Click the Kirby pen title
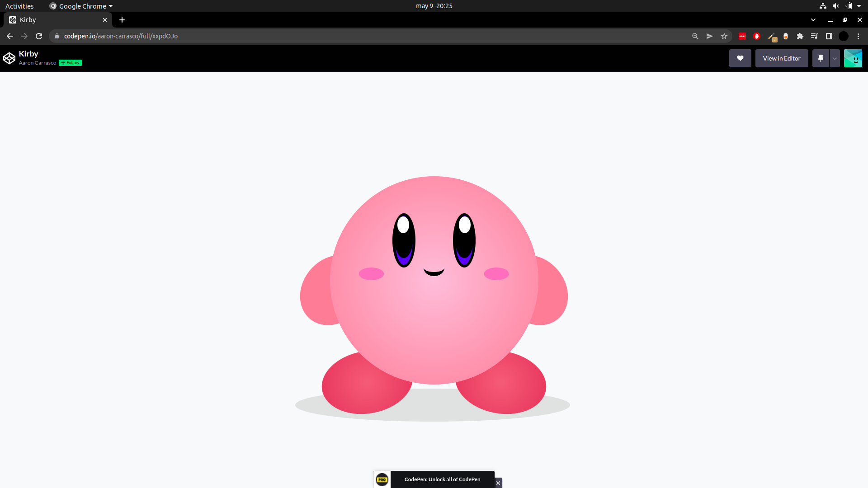The image size is (868, 488). (28, 54)
